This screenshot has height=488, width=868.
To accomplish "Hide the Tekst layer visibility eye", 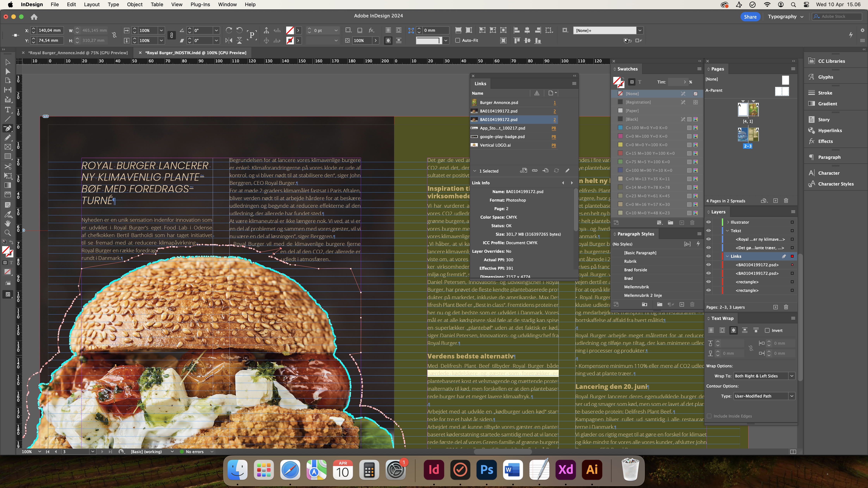I will click(x=709, y=231).
